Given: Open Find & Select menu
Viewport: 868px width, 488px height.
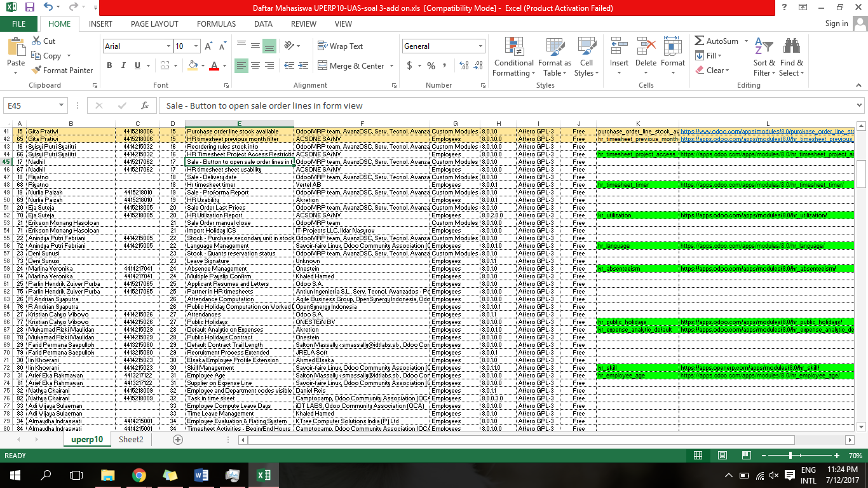Looking at the screenshot, I should (791, 57).
